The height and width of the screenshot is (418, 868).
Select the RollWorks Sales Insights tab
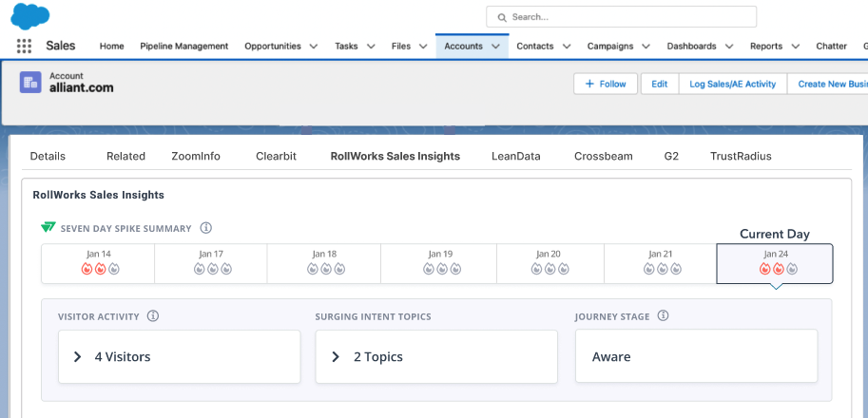[x=395, y=157]
